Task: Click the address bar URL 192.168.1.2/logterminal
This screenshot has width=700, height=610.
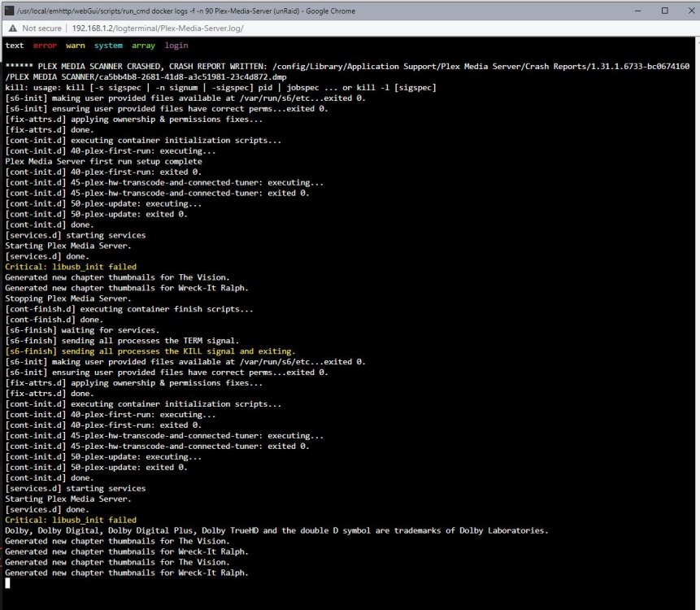Action: pyautogui.click(x=158, y=28)
